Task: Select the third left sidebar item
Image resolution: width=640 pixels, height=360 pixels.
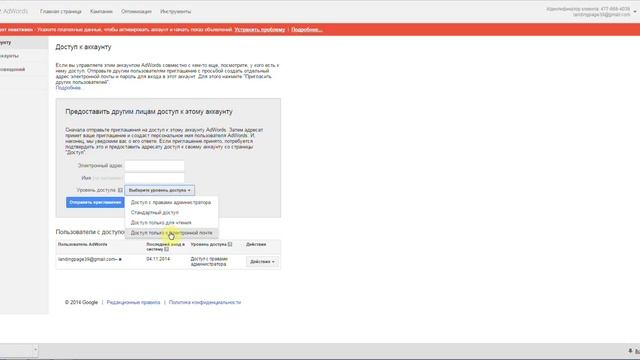Action: [x=24, y=69]
